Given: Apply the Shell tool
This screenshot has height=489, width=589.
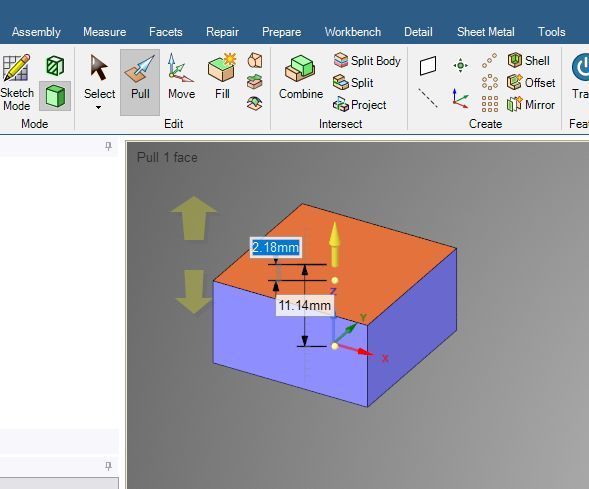Looking at the screenshot, I should 529,60.
